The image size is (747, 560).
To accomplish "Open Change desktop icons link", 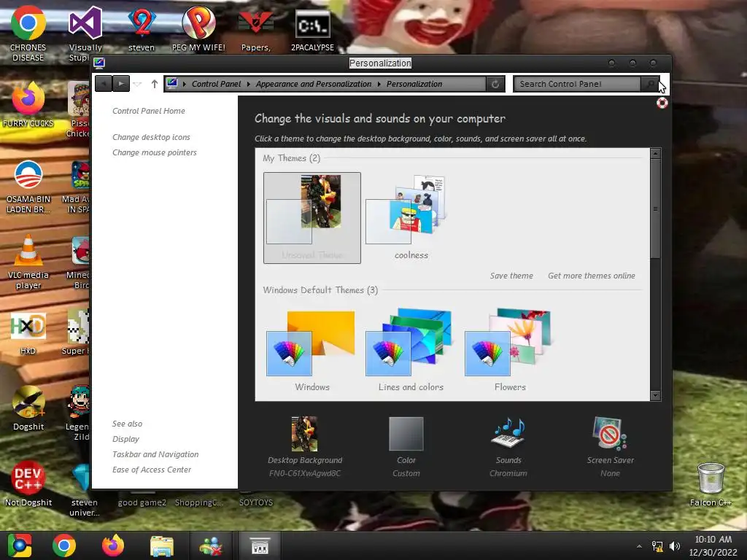I will (151, 137).
